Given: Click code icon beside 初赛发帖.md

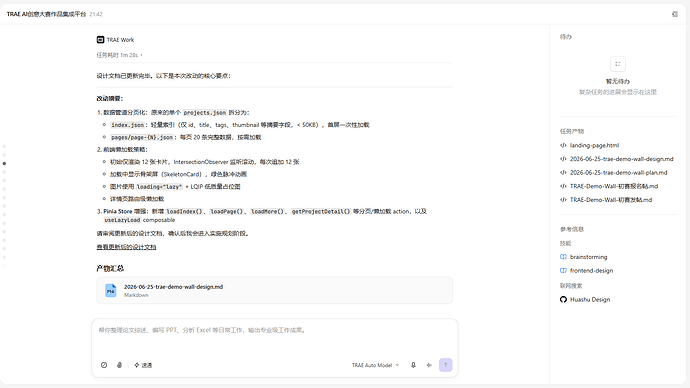Looking at the screenshot, I should tap(563, 200).
